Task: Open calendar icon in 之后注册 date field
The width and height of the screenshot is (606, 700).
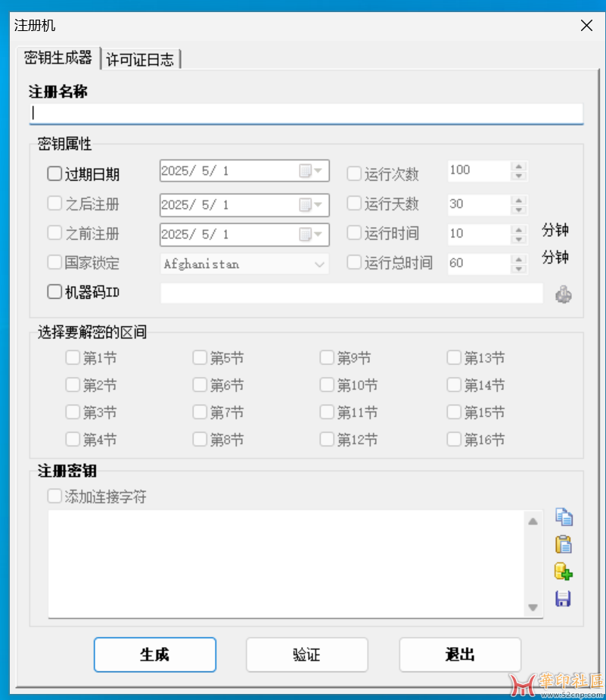Action: (x=305, y=205)
